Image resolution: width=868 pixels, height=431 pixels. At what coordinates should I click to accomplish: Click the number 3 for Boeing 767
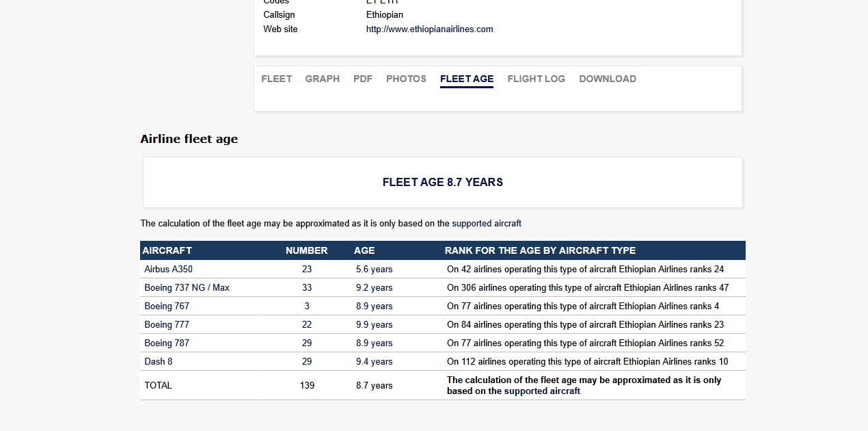click(307, 306)
